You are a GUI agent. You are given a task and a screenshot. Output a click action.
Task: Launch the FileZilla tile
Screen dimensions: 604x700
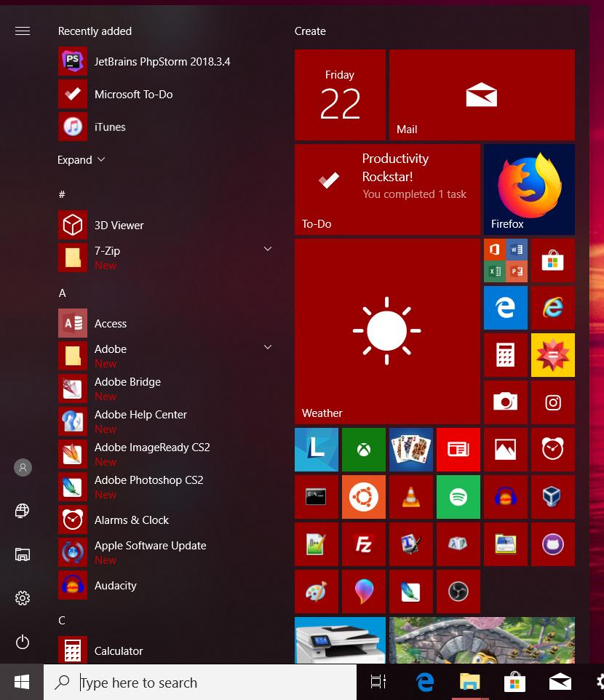[363, 544]
